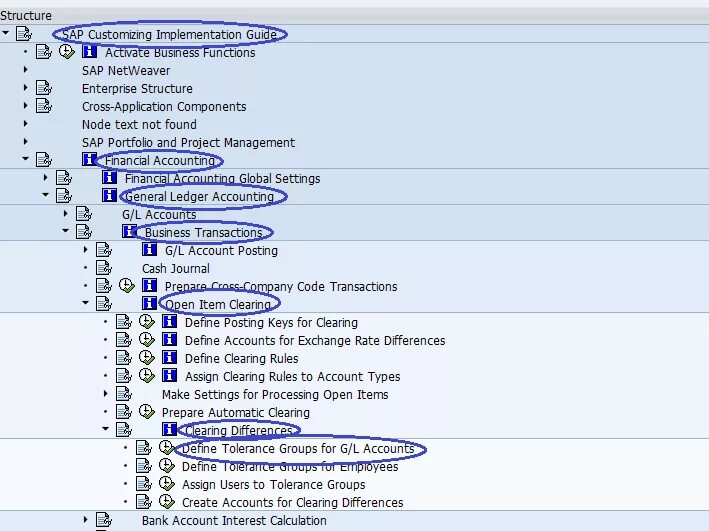The width and height of the screenshot is (709, 531).
Task: Expand the Cross-Application Components node
Action: [25, 106]
